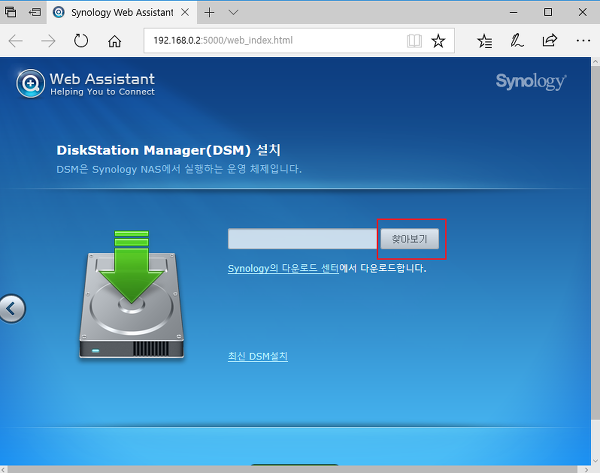
Task: Minimize the browser window
Action: (514, 12)
